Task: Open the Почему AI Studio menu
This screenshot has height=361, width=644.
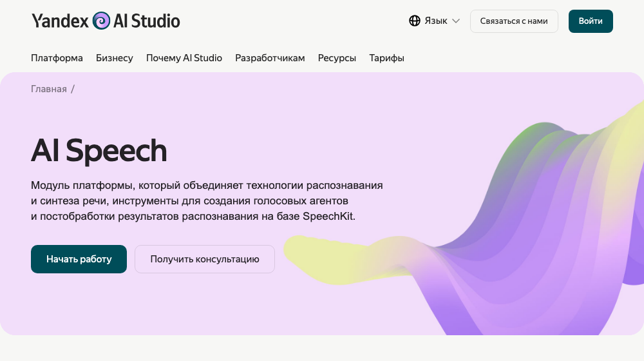Action: 184,58
